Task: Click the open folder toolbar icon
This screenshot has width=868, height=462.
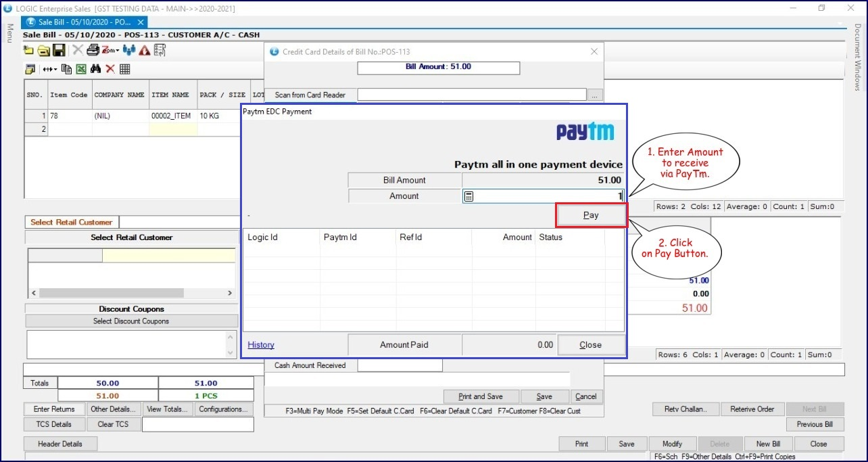Action: point(43,51)
